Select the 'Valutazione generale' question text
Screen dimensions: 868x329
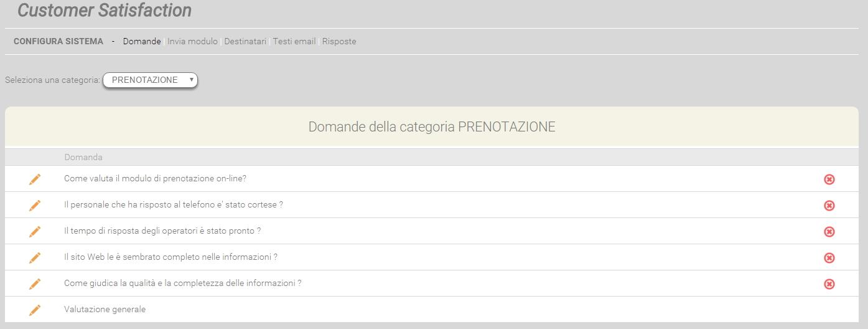(105, 309)
